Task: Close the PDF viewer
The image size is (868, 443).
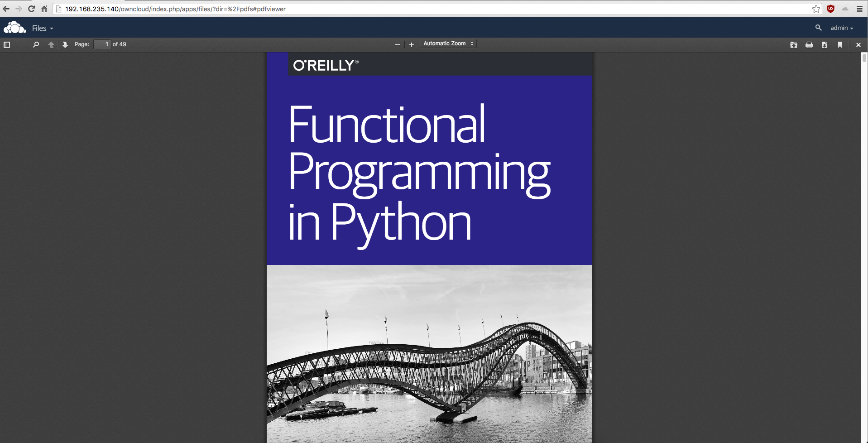Action: coord(858,45)
